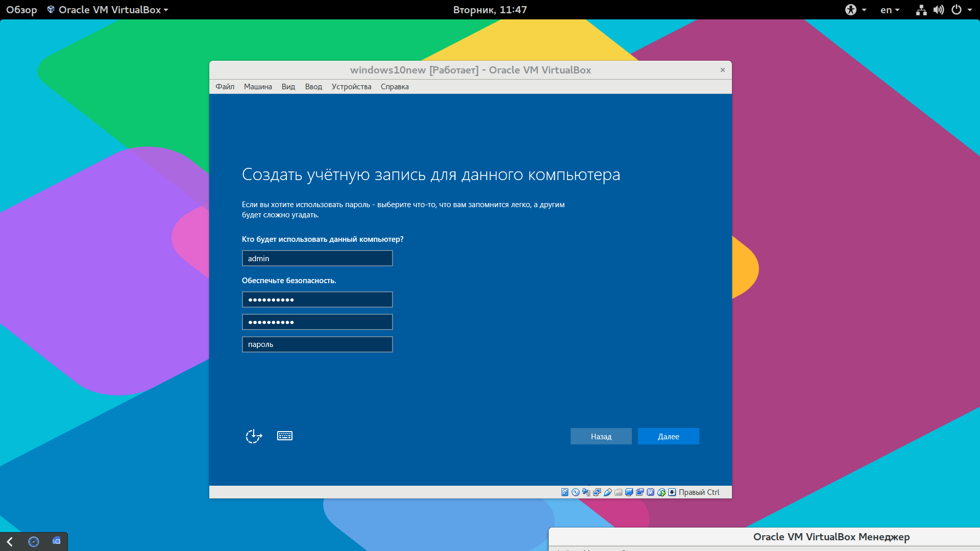This screenshot has height=551, width=980.
Task: Open the Вид menu
Action: tap(288, 87)
